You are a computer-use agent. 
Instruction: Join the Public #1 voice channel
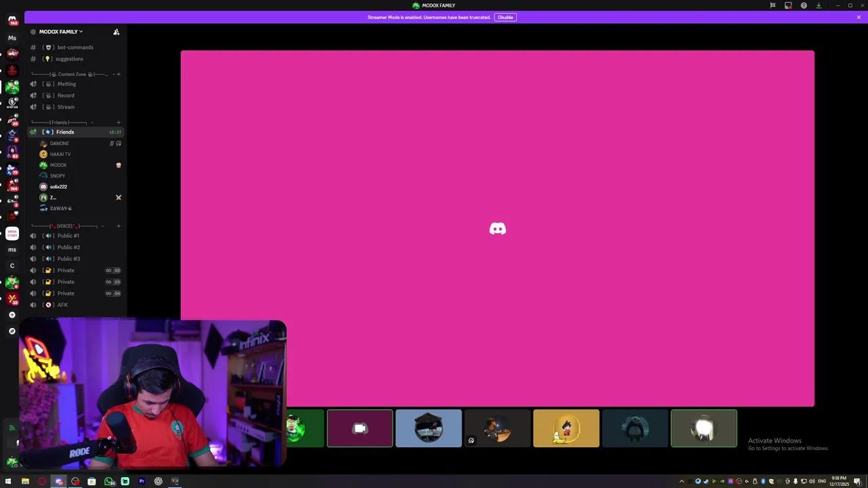pos(68,236)
